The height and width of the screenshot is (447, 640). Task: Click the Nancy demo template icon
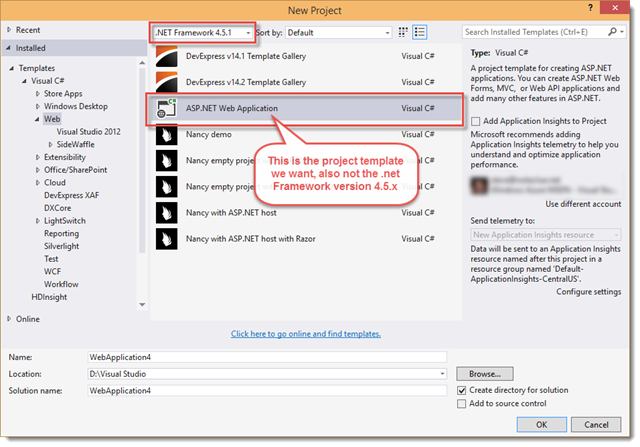tap(167, 135)
